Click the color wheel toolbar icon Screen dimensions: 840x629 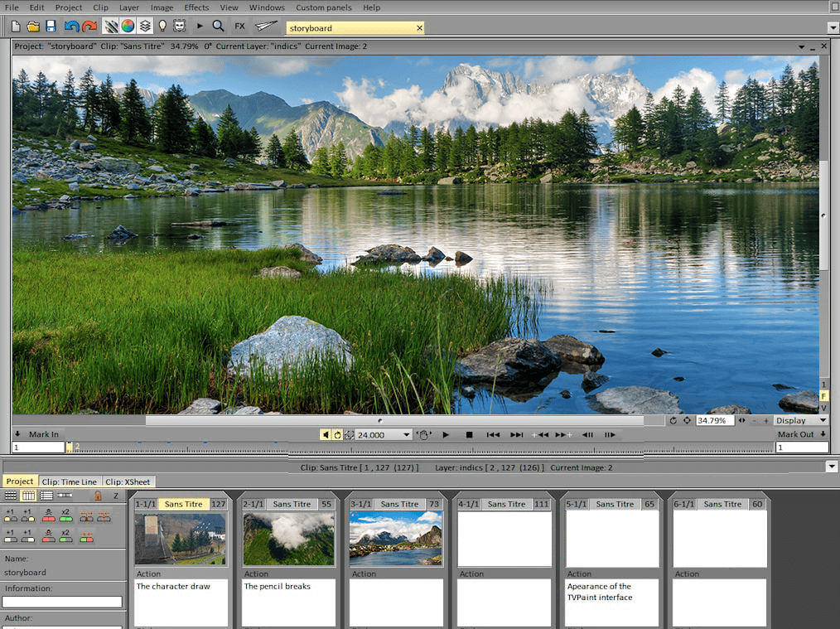click(128, 26)
